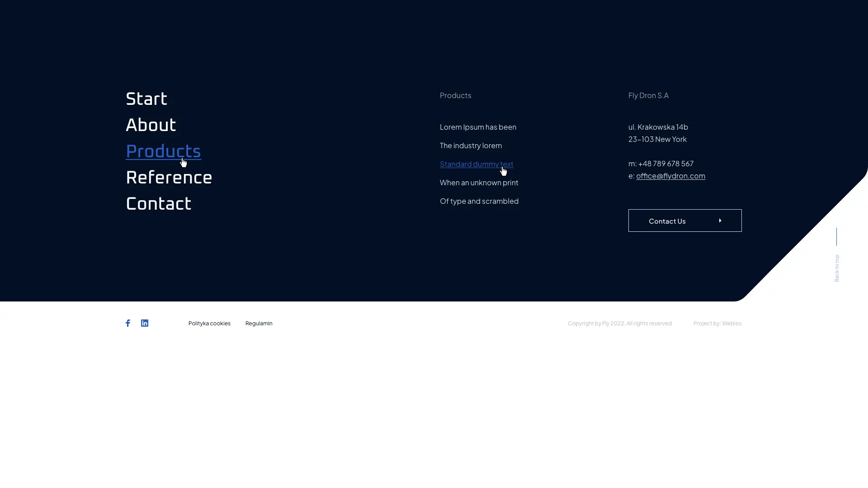Click the Back to top control
This screenshot has height=488, width=868.
[x=836, y=268]
